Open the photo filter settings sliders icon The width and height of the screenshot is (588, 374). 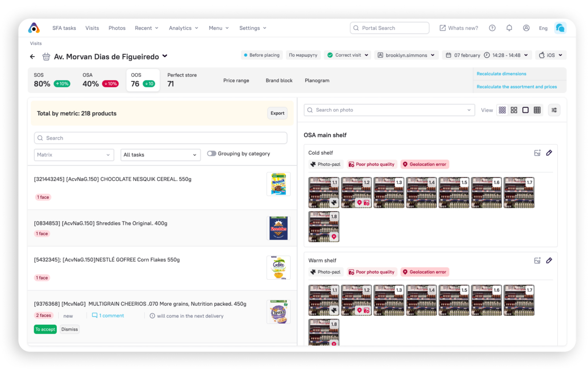point(554,110)
